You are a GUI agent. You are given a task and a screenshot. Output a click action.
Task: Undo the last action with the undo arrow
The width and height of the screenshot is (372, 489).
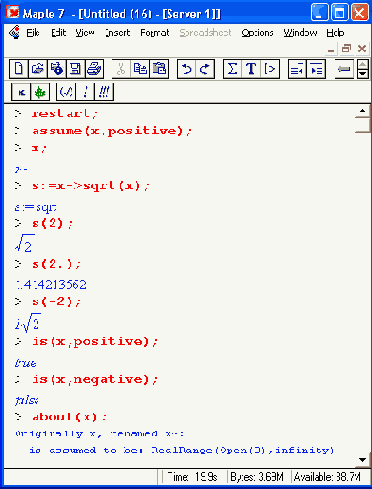(186, 69)
